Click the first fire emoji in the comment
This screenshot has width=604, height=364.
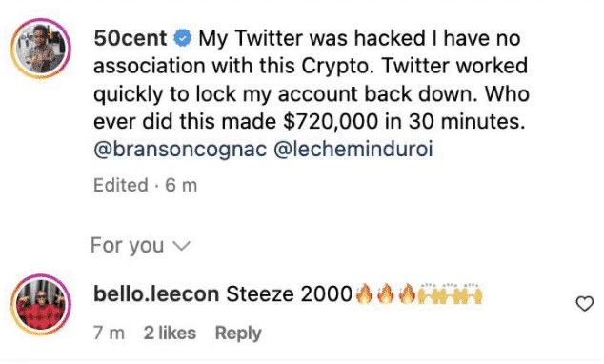[x=363, y=293]
